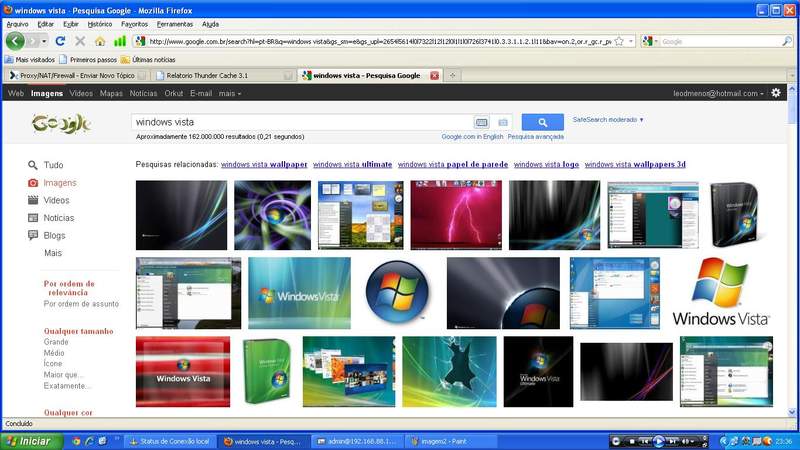Close the windows vista search tab
The height and width of the screenshot is (450, 800).
point(435,76)
